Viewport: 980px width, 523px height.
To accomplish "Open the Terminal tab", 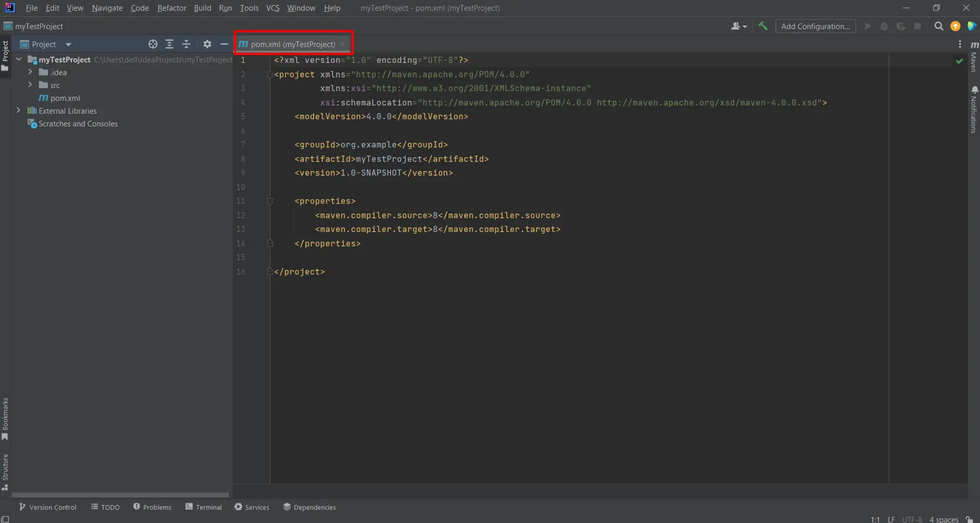I will click(x=203, y=507).
